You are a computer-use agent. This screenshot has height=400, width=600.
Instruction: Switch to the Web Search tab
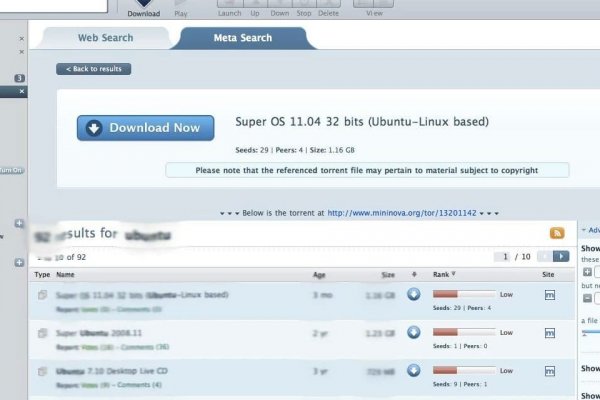(x=105, y=38)
